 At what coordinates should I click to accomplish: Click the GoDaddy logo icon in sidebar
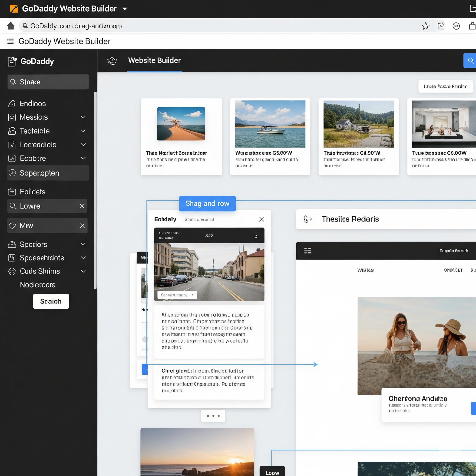[x=12, y=61]
